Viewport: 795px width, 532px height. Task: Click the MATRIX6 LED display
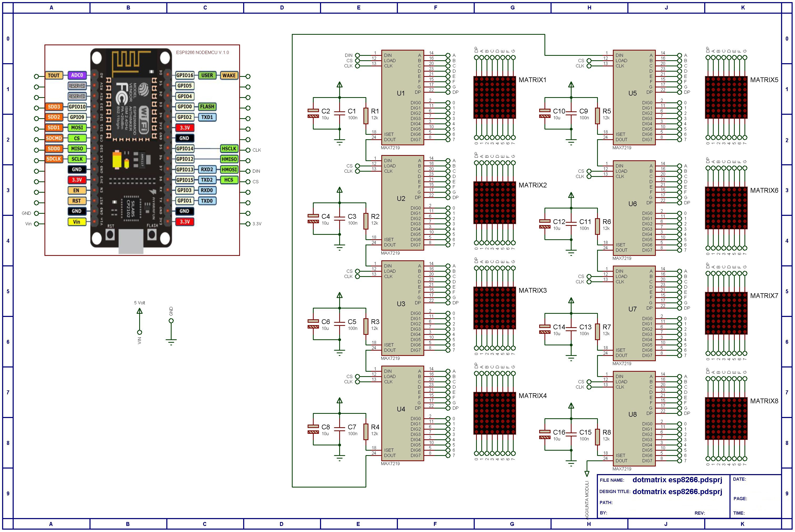tap(726, 208)
